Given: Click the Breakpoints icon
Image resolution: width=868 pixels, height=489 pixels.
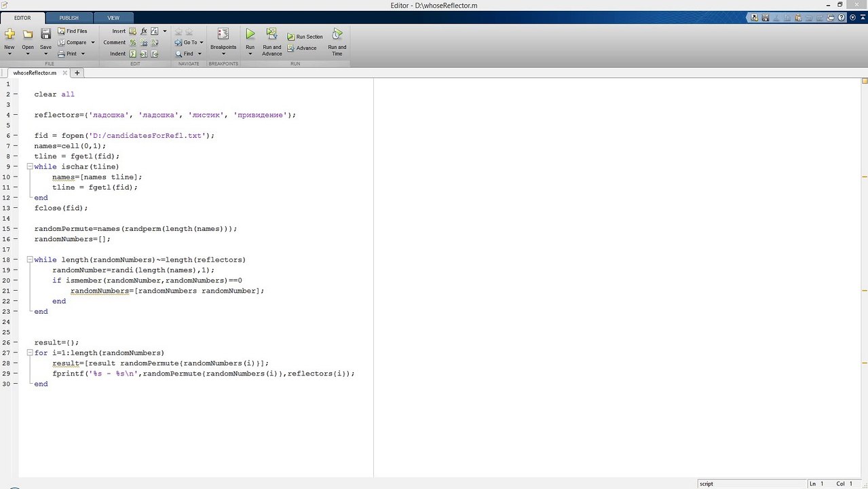Looking at the screenshot, I should [x=223, y=34].
